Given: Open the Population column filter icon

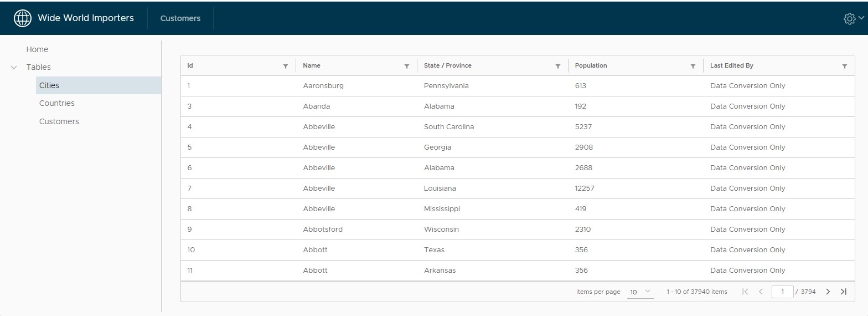Looking at the screenshot, I should [693, 66].
